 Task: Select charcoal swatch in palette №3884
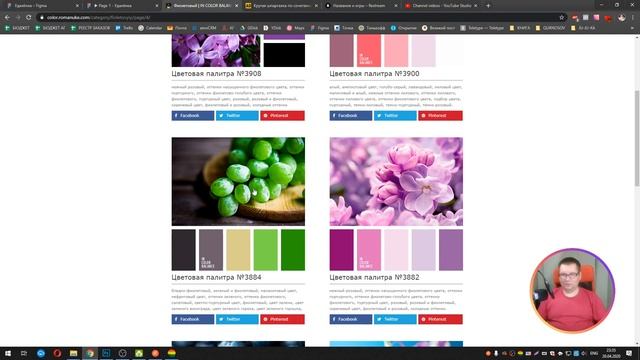point(184,250)
